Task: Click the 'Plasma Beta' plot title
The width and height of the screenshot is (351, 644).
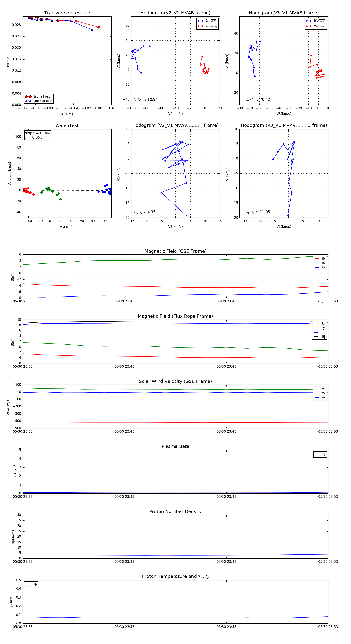Action: coord(175,446)
